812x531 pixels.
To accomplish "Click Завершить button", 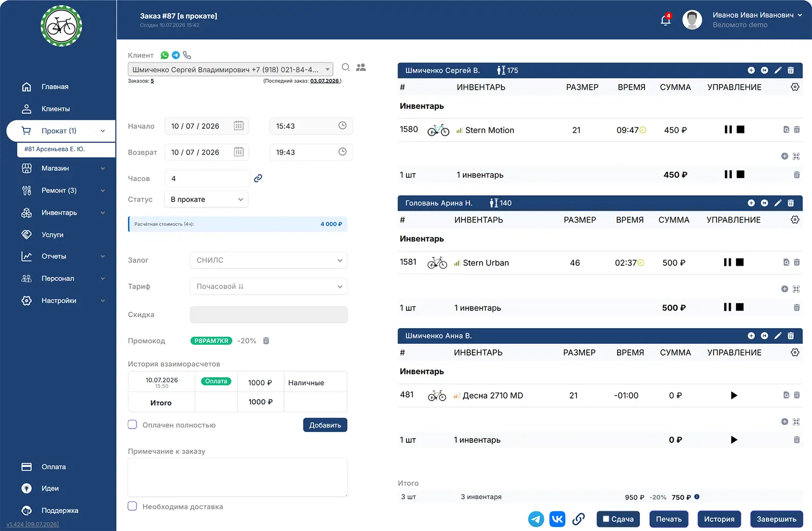I will point(776,519).
